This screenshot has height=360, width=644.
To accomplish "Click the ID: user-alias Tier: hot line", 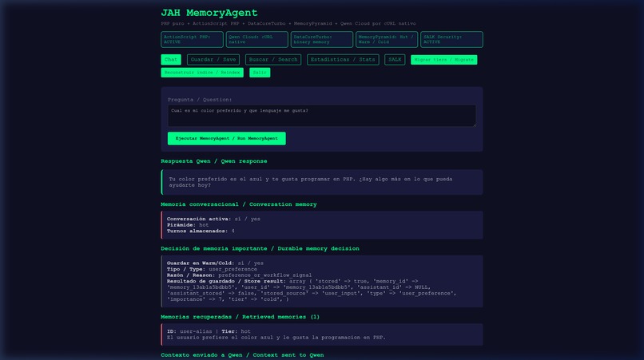I will point(209,331).
